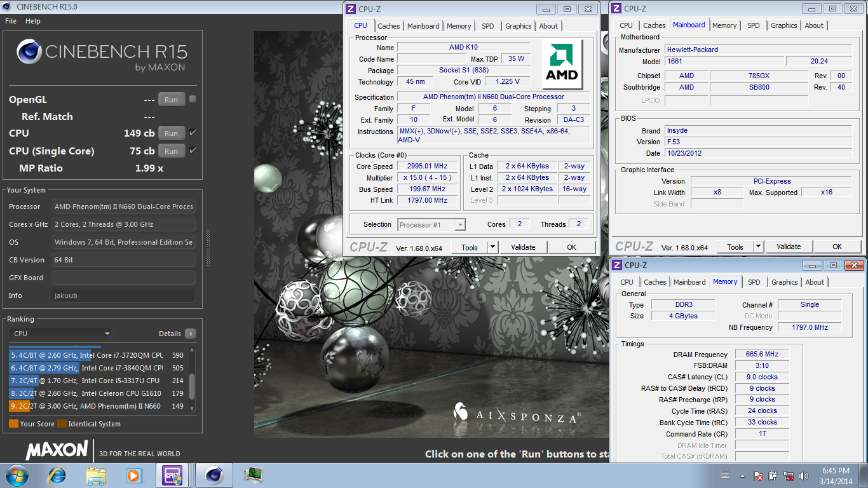This screenshot has width=868, height=488.
Task: Show hidden system tray icons
Action: (x=742, y=476)
